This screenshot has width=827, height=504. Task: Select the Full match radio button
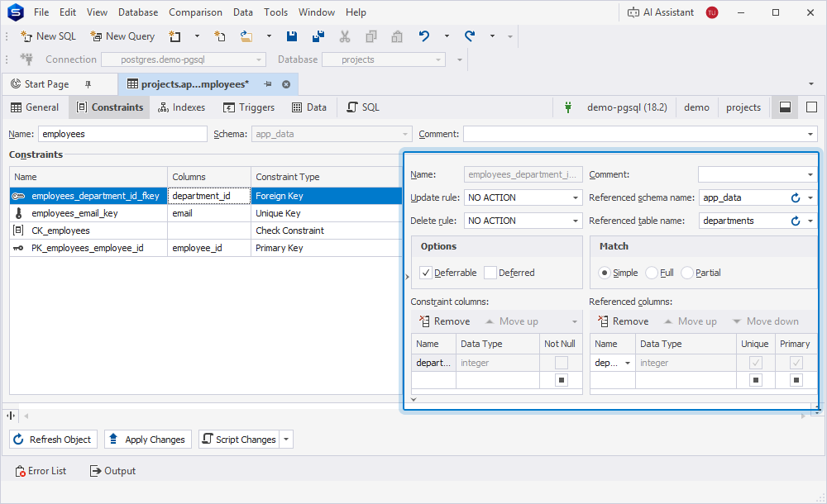(652, 273)
